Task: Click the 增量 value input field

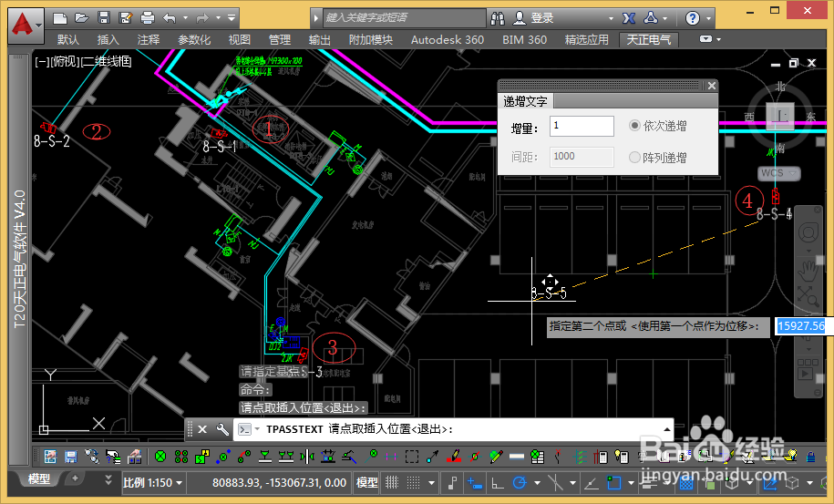Action: [x=582, y=126]
